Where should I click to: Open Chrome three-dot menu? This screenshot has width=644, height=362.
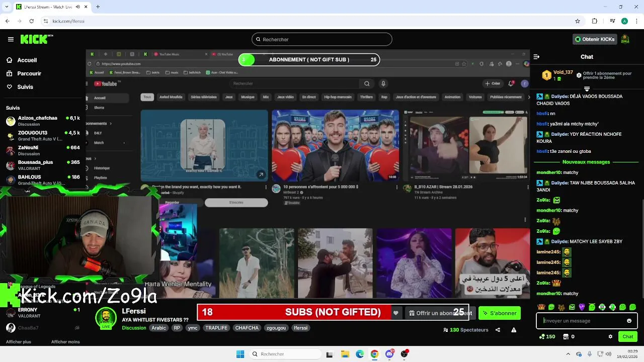(x=635, y=21)
